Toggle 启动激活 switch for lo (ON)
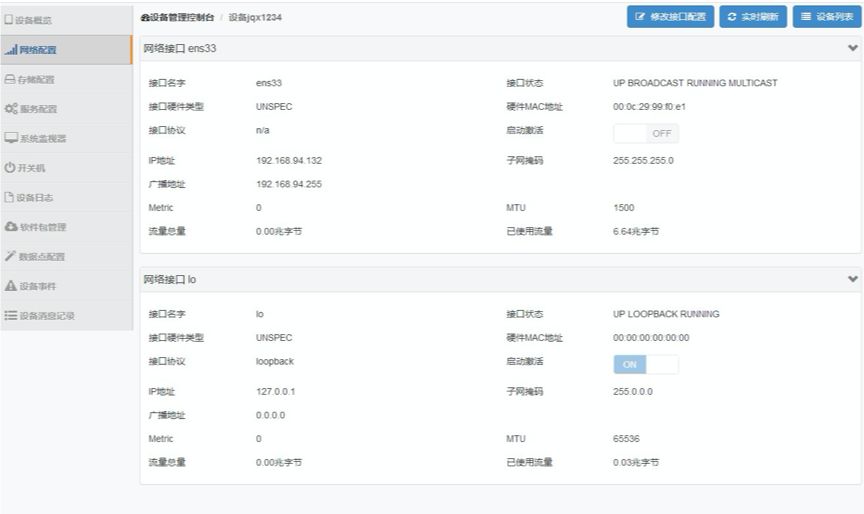The width and height of the screenshot is (864, 514). point(646,364)
